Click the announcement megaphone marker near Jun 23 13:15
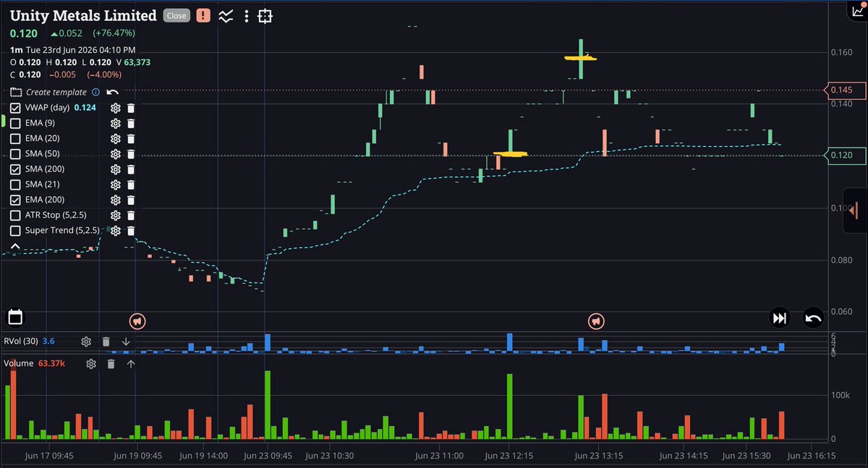Viewport: 868px width, 468px height. (595, 321)
